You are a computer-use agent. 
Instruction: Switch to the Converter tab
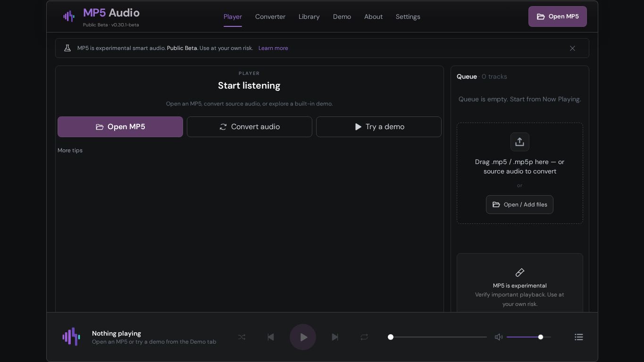pyautogui.click(x=270, y=16)
